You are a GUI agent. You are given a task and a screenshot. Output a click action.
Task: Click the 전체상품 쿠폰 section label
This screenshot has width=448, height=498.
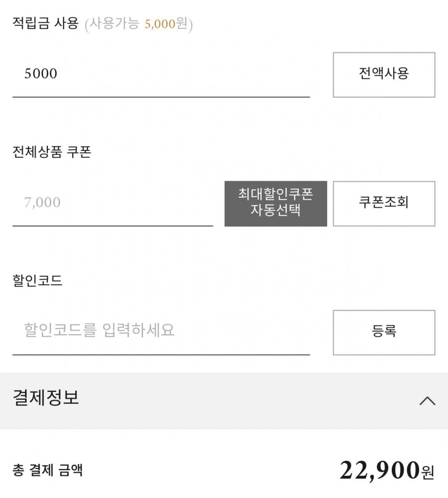[52, 152]
